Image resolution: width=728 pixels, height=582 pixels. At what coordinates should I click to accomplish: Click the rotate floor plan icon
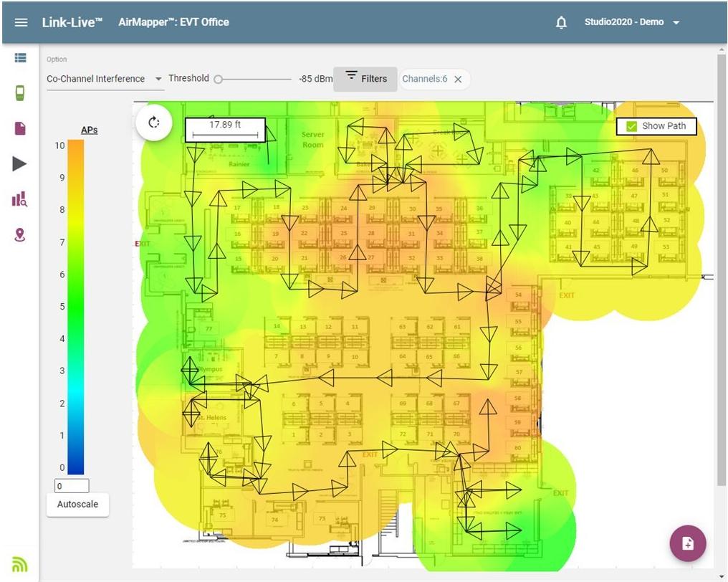(x=153, y=123)
